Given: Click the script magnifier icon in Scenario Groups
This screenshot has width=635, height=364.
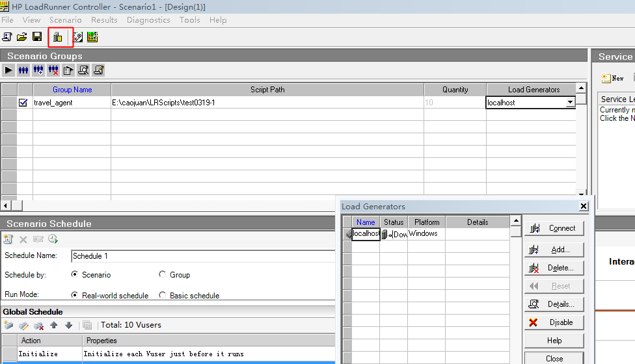Looking at the screenshot, I should coord(83,70).
